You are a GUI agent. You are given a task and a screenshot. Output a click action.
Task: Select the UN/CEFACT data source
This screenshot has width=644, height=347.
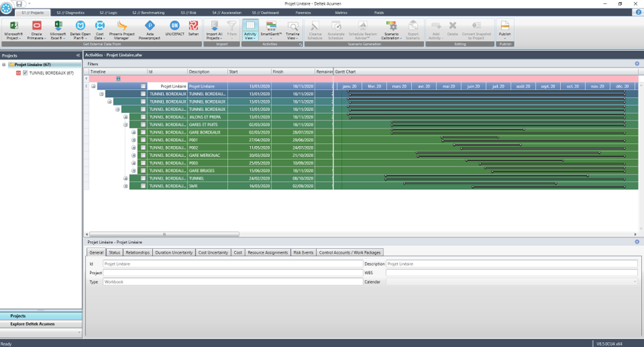click(175, 28)
